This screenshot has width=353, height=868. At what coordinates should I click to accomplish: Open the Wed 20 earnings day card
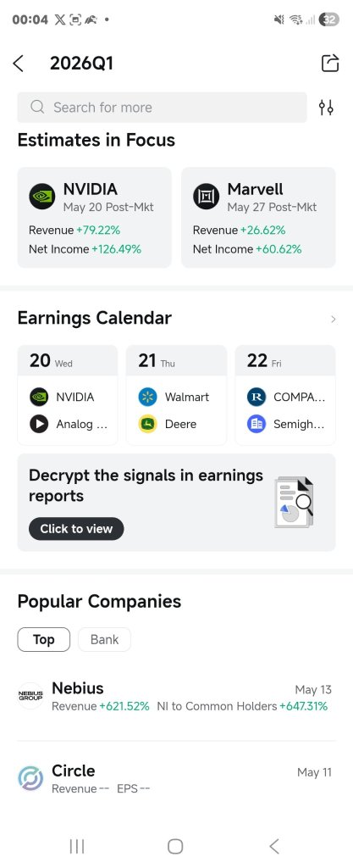[x=68, y=395]
